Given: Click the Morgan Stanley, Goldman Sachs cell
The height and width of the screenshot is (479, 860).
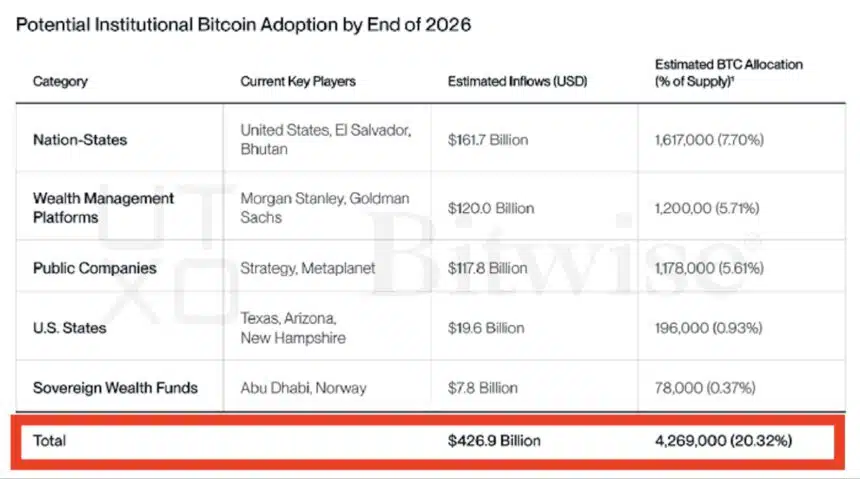Looking at the screenshot, I should (x=325, y=208).
